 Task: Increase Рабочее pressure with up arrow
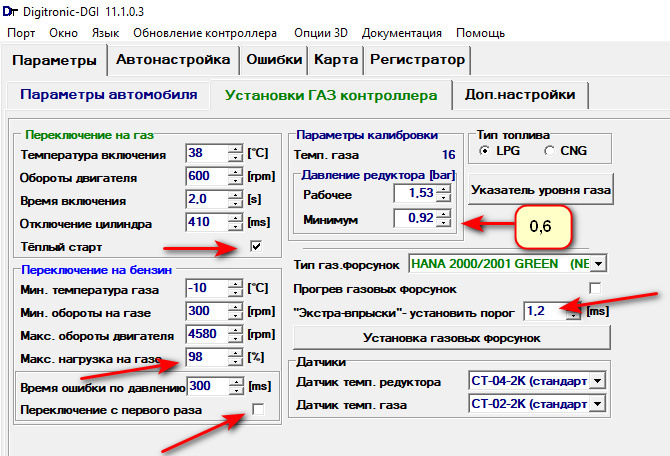click(x=444, y=189)
